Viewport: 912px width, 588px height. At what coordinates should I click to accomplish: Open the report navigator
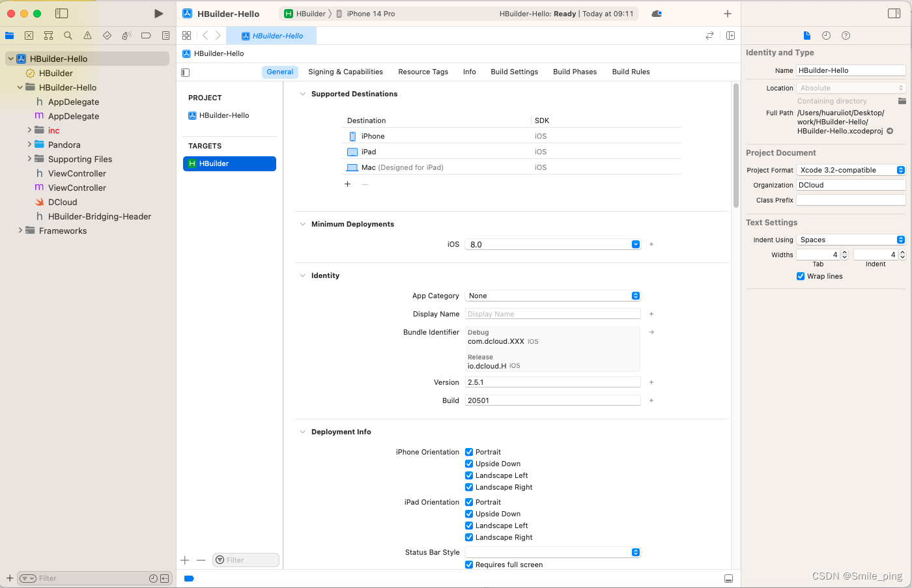click(x=165, y=36)
